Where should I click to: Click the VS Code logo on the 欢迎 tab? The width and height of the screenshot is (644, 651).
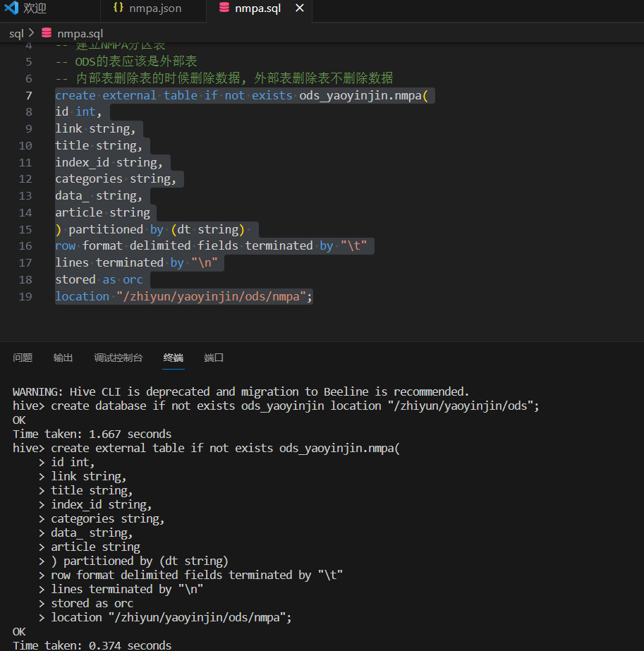click(11, 8)
